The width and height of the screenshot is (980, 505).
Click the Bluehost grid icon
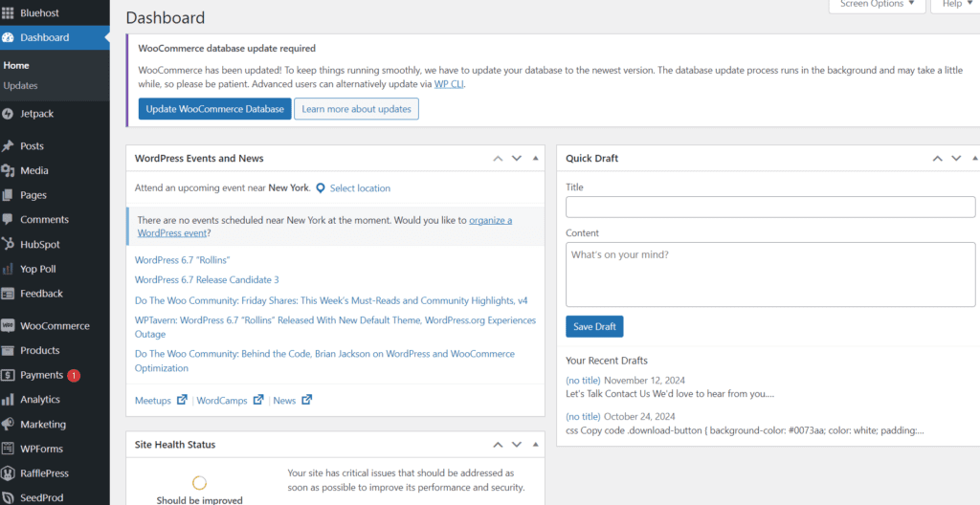8,12
